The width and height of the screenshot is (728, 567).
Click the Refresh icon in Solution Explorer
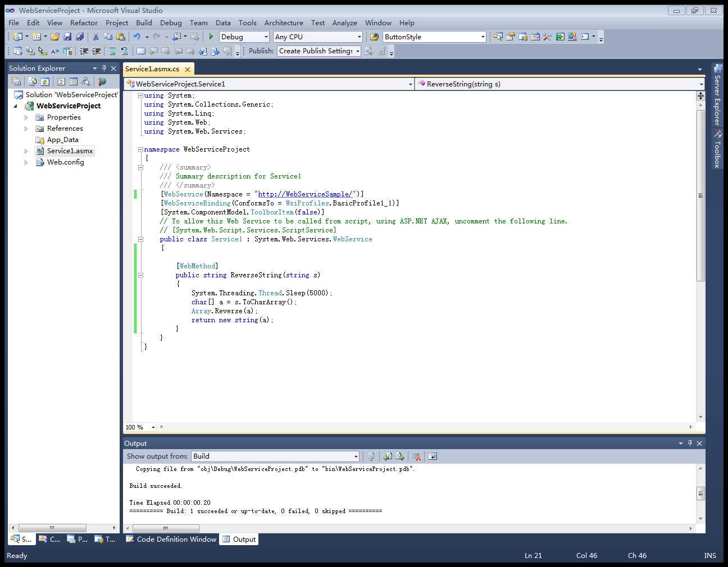coord(45,82)
